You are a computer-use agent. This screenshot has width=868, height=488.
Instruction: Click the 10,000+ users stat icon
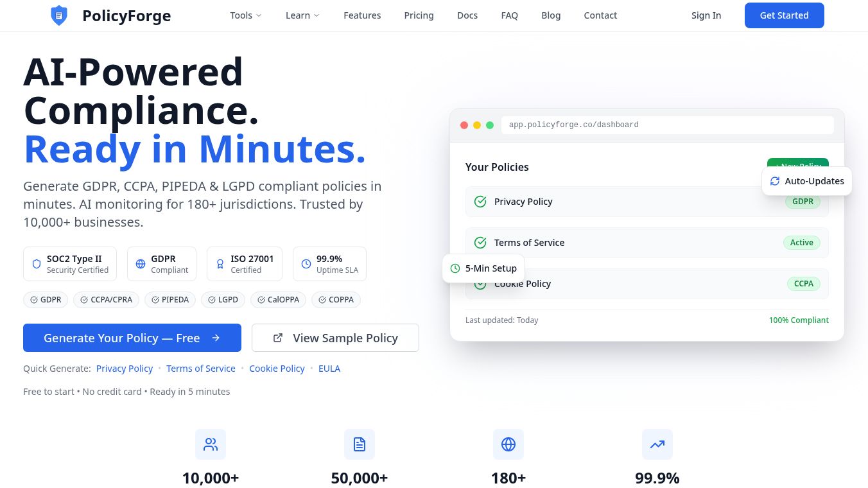coord(211,444)
